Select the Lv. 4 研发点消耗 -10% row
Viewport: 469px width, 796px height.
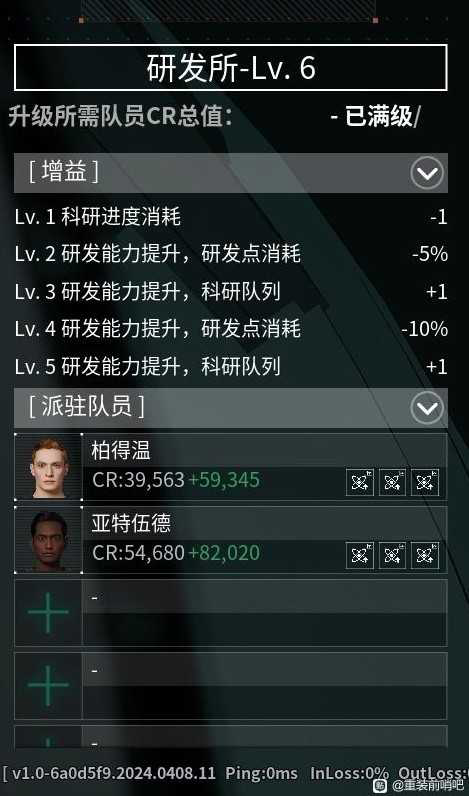(231, 329)
